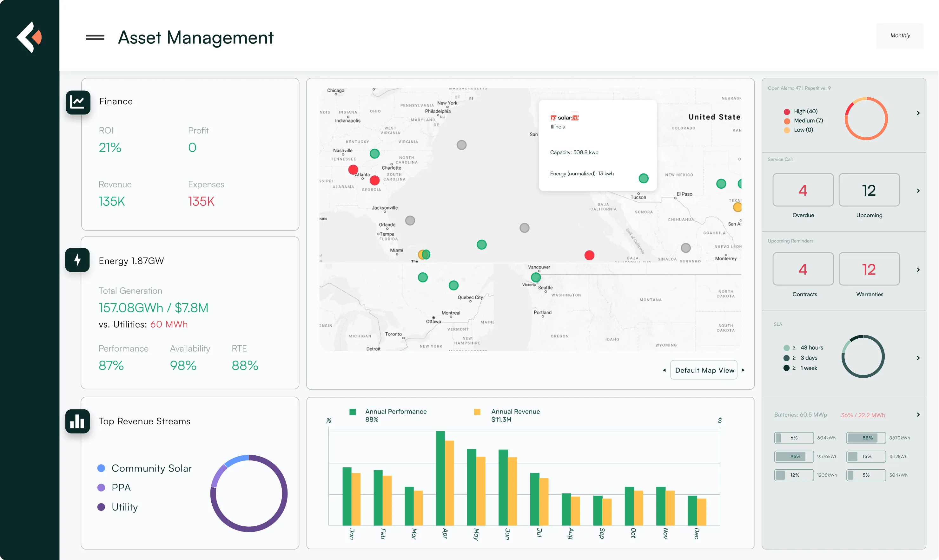
Task: Toggle the Community Solar legend item
Action: tap(151, 468)
